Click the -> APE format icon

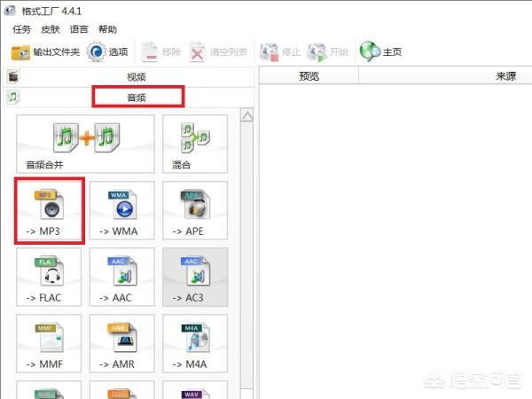[194, 209]
